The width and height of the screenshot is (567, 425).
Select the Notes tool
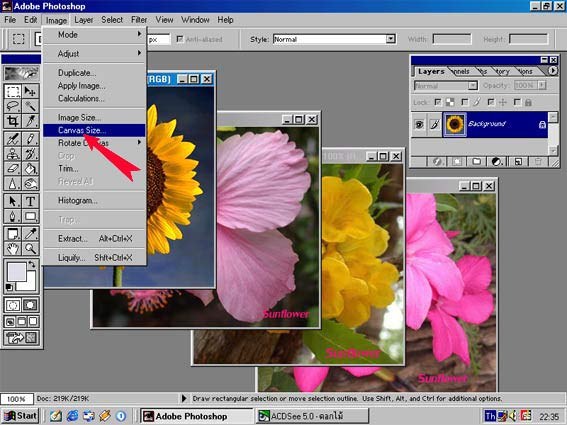click(13, 234)
